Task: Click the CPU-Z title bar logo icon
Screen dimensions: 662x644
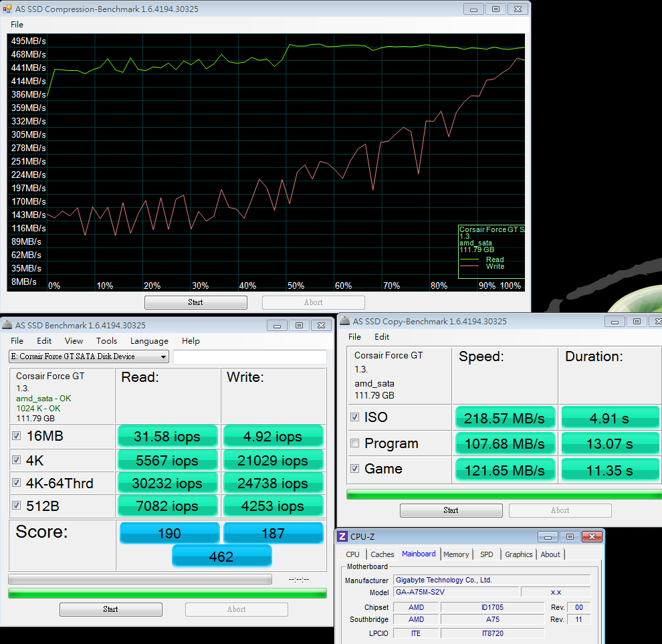Action: (x=342, y=536)
